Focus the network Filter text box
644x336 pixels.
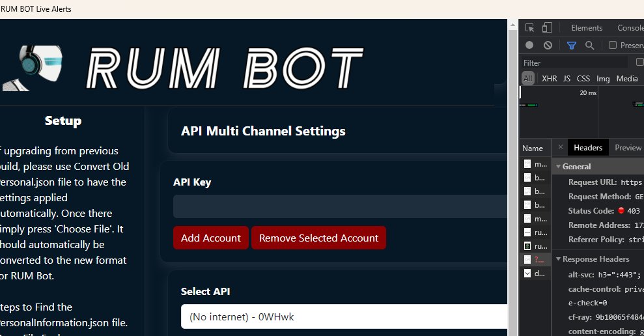574,63
